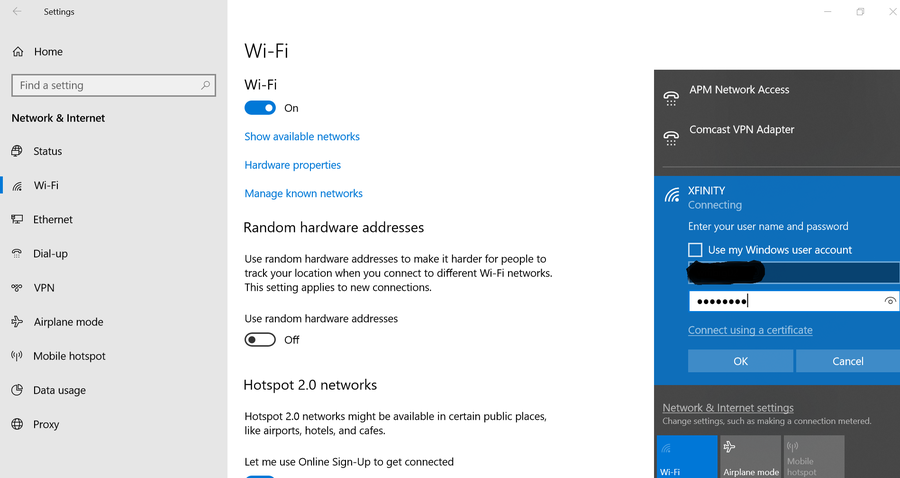Click Random hardware addresses heading
This screenshot has width=900, height=478.
[x=333, y=228]
